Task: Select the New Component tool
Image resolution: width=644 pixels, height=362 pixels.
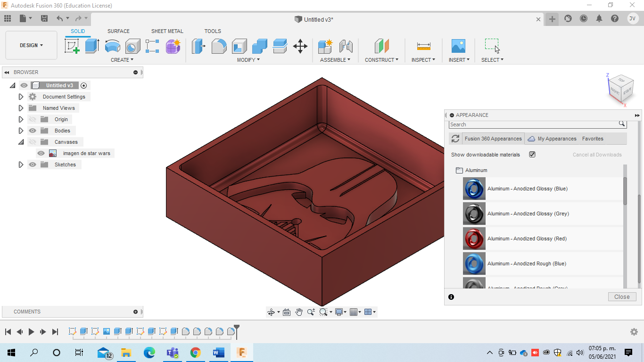Action: [325, 46]
